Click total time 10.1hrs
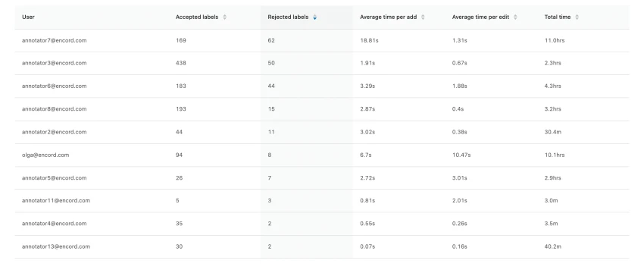The height and width of the screenshot is (276, 644). pyautogui.click(x=555, y=155)
